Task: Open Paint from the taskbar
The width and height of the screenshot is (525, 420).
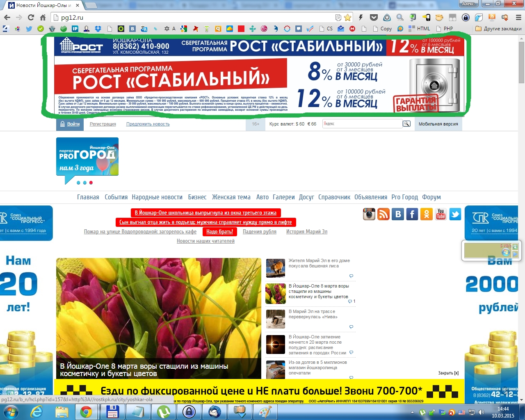Action: pyautogui.click(x=265, y=412)
